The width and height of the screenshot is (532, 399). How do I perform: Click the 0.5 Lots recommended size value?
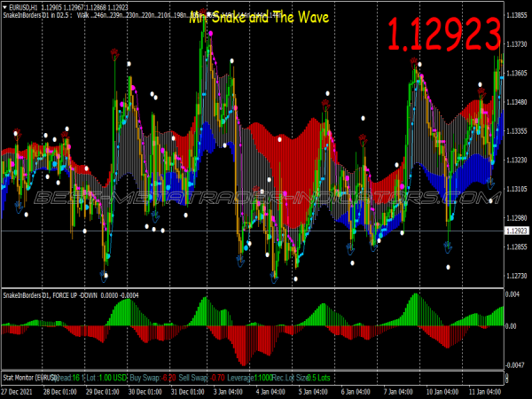point(318,378)
